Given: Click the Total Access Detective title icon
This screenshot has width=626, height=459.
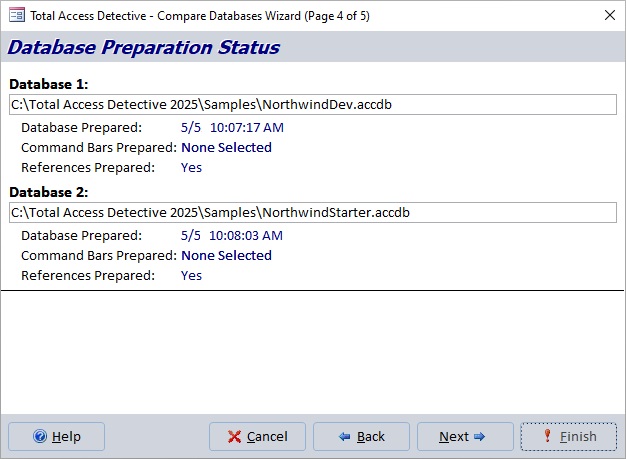Looking at the screenshot, I should [x=17, y=16].
